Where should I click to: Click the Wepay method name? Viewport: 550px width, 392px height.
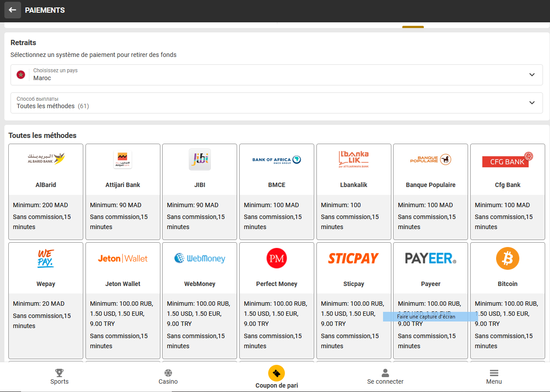[x=46, y=284]
